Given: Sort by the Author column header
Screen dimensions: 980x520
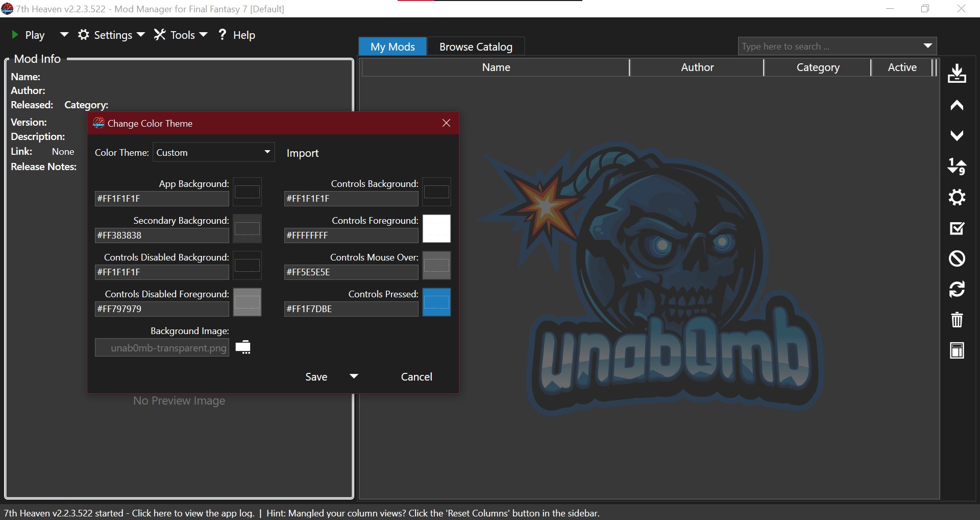Looking at the screenshot, I should coord(697,67).
